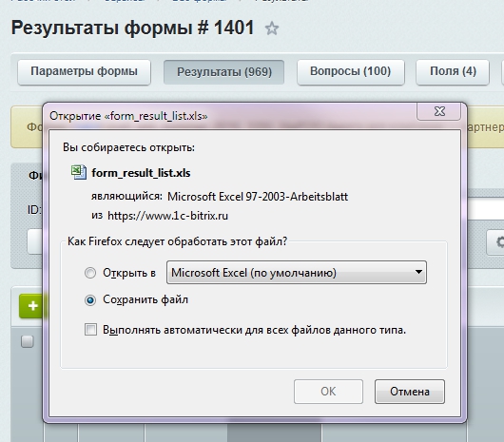Screen dimensions: 504x442
Task: Click 'Microsoft Excel 97-2003-Arbeitsblatt' file type text
Action: coord(258,196)
